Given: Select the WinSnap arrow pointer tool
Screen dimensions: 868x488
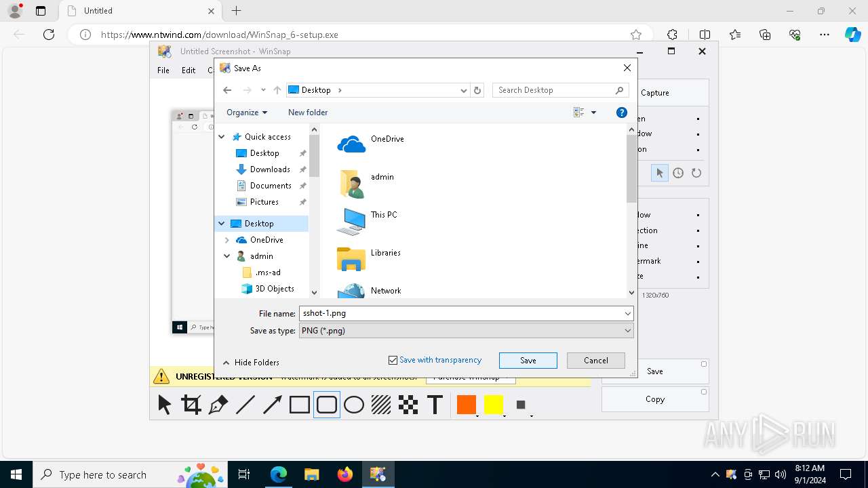Looking at the screenshot, I should tap(164, 405).
